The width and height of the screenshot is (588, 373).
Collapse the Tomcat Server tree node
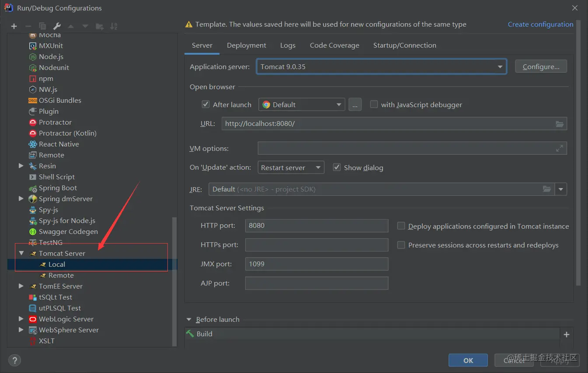21,254
